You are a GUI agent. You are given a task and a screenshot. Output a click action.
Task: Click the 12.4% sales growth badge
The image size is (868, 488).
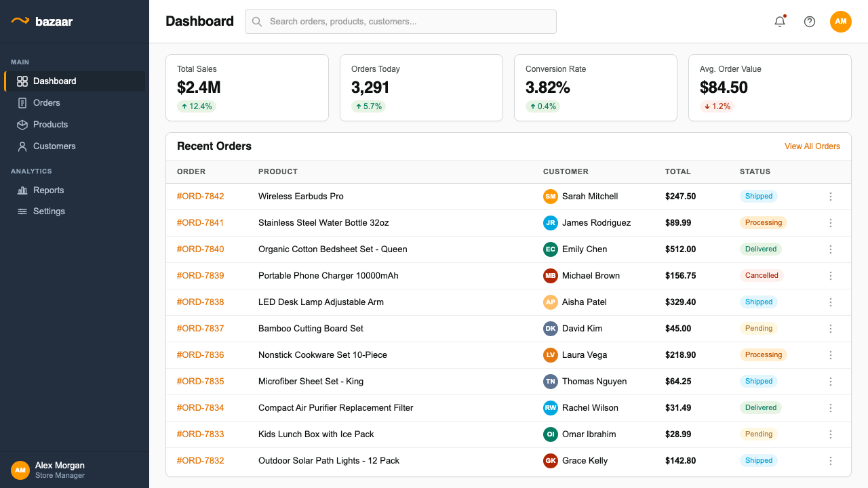[197, 106]
